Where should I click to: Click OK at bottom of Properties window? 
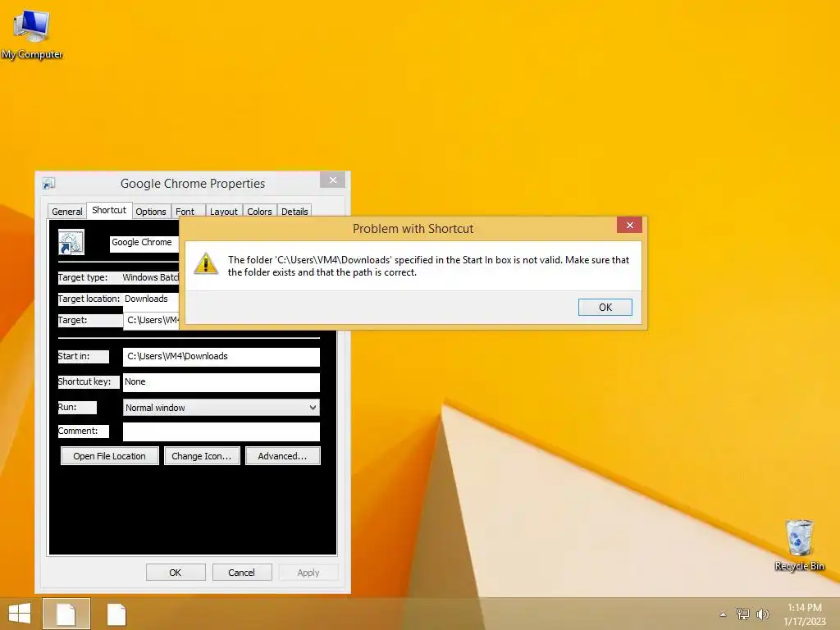coord(176,572)
